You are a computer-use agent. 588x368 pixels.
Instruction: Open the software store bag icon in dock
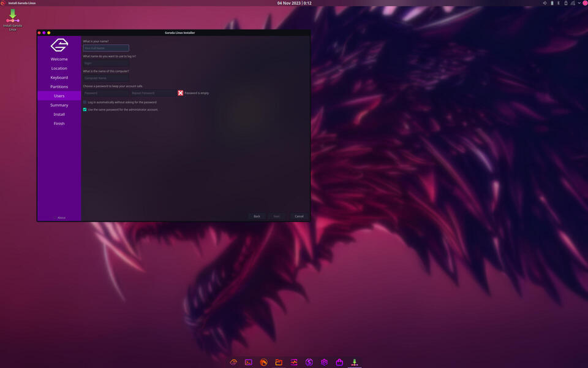tap(339, 362)
